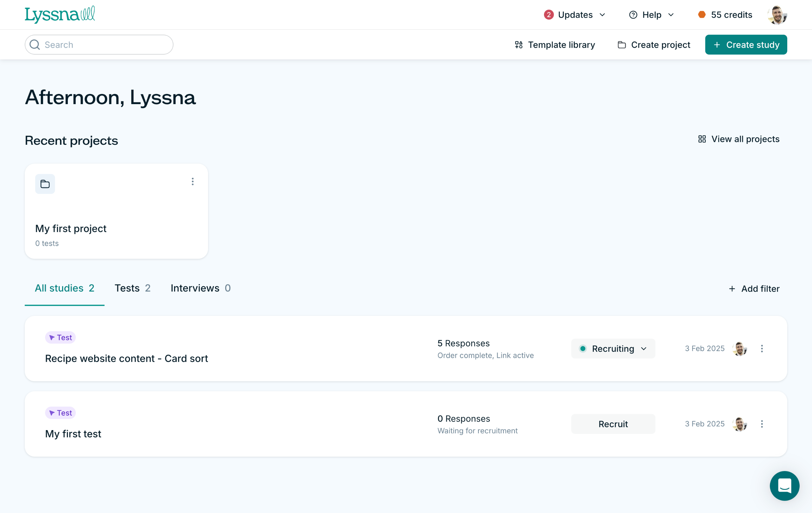
Task: Open the chat support bubble
Action: coord(784,486)
